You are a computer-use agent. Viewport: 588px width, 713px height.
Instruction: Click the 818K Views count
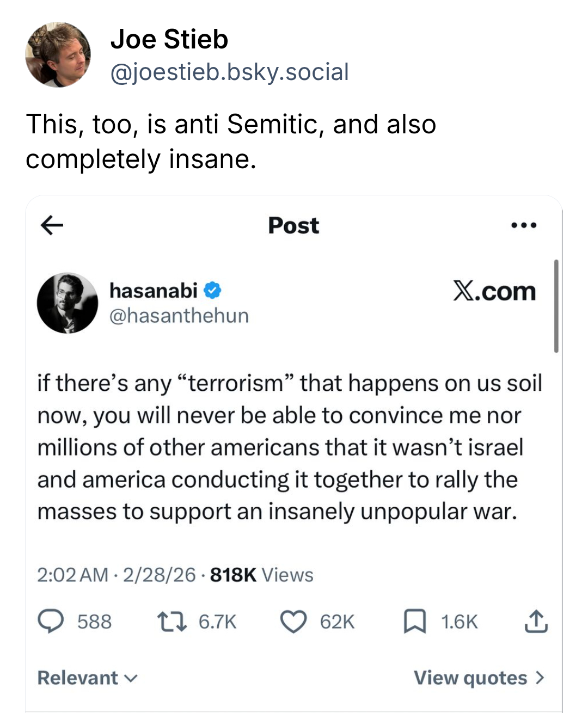click(261, 575)
